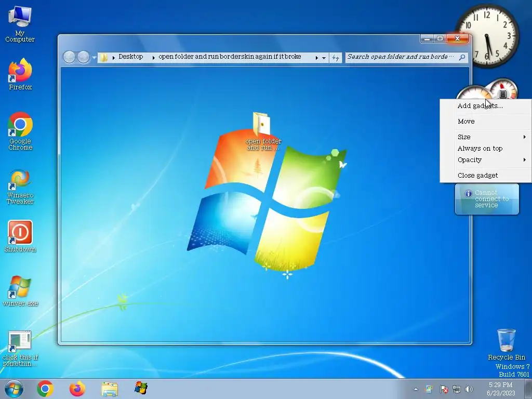Open the address bar previous locations dropdown
Image resolution: width=532 pixels, height=399 pixels.
pyautogui.click(x=324, y=58)
